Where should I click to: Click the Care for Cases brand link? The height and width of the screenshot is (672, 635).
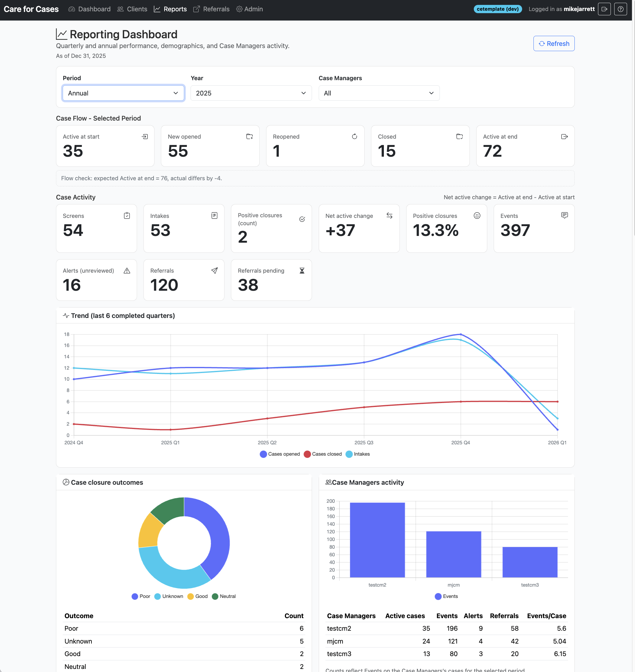(31, 9)
